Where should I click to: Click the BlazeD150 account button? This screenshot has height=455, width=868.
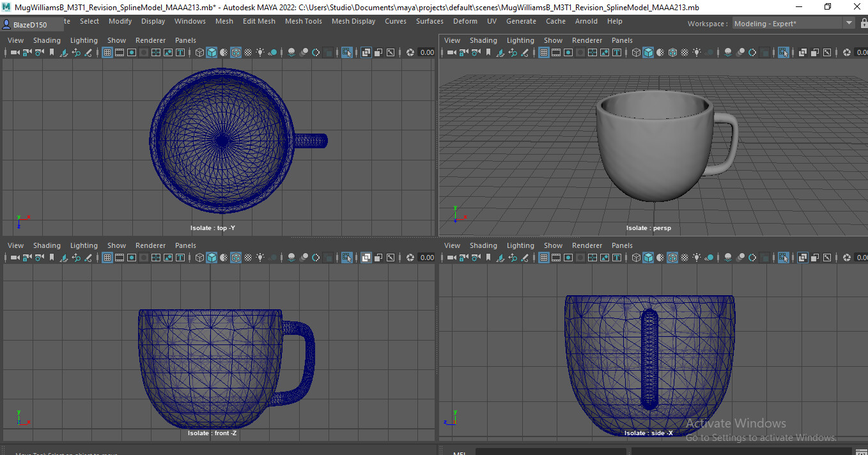pos(31,24)
